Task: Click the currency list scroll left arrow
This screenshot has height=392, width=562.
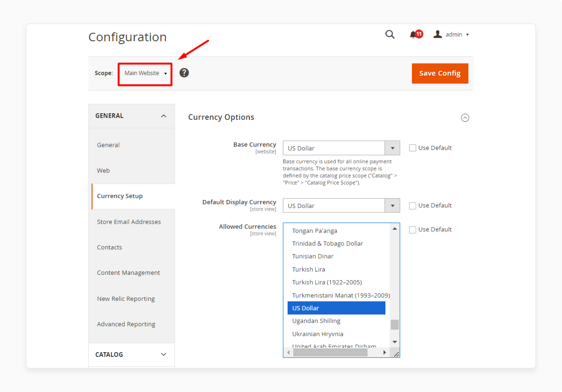Action: (288, 352)
